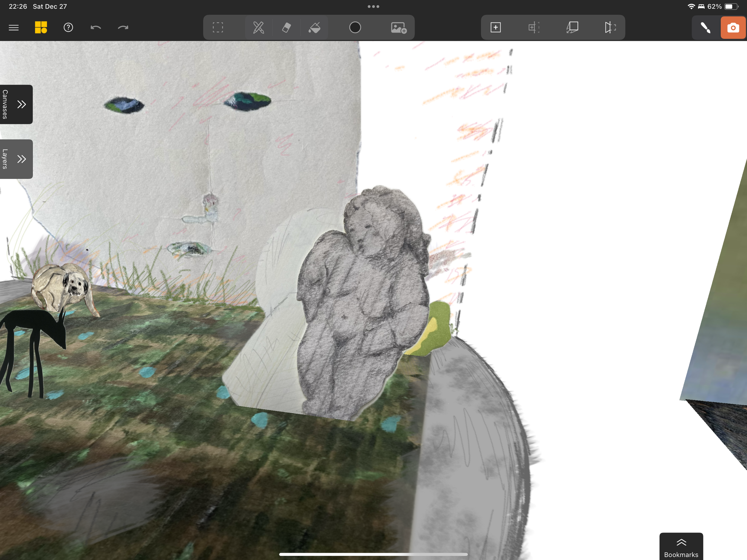Screen dimensions: 747x560
Task: Click the add offset canvas icon
Action: 534,27
